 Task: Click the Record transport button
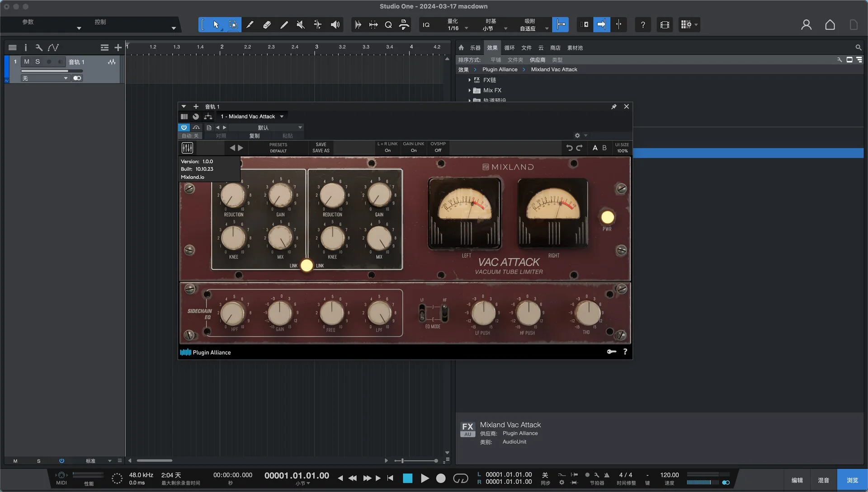tap(441, 478)
